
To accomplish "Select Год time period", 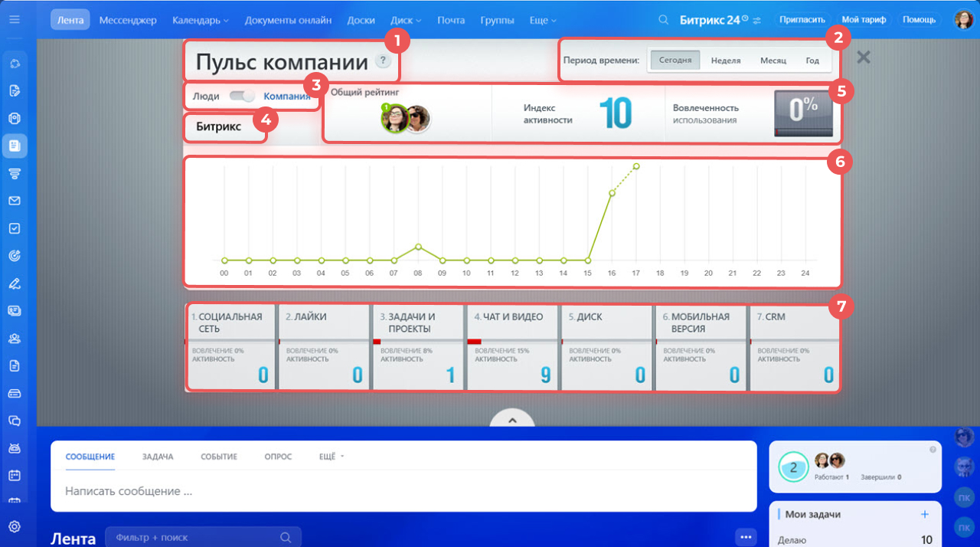I will 812,61.
